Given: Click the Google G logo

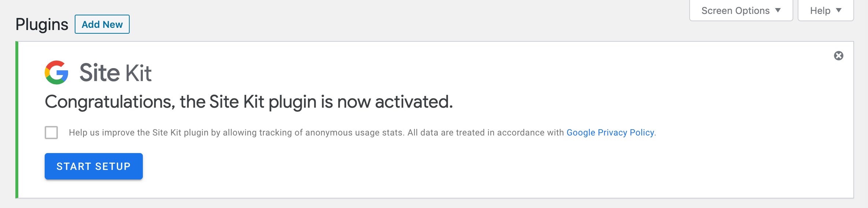Looking at the screenshot, I should click(56, 73).
